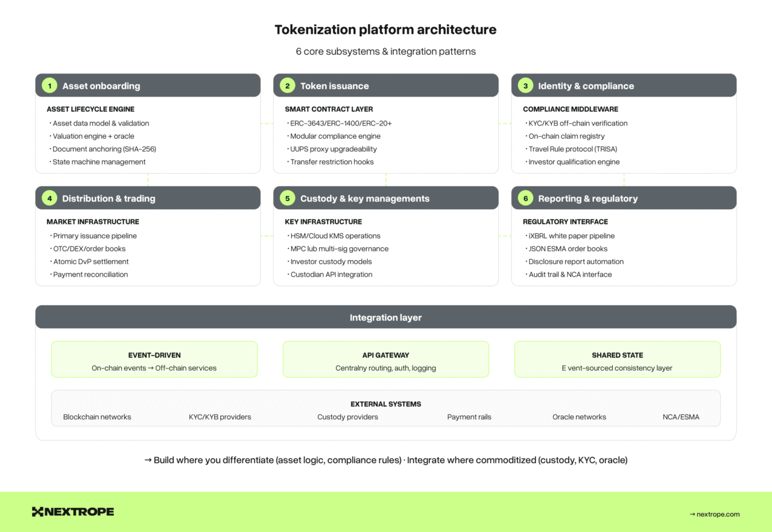Click the Nextrope logo
The height and width of the screenshot is (532, 772).
(x=73, y=511)
